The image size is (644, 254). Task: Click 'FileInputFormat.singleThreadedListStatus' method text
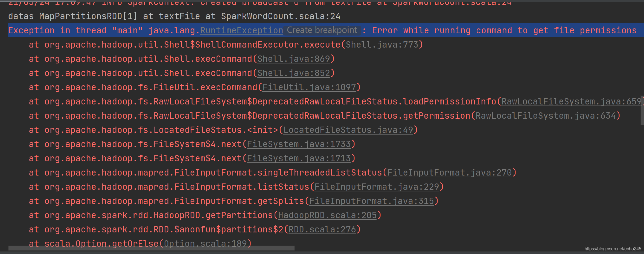[278, 173]
